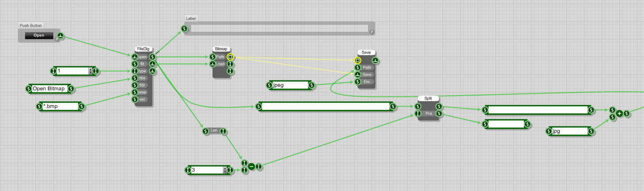Select the FileDlg module title
Viewport: 644px width, 191px height.
coord(143,49)
